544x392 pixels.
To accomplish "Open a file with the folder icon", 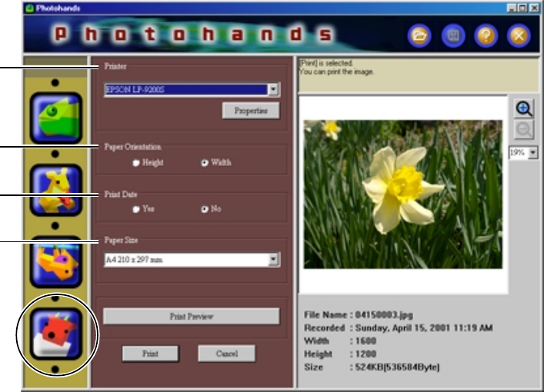I will 419,35.
